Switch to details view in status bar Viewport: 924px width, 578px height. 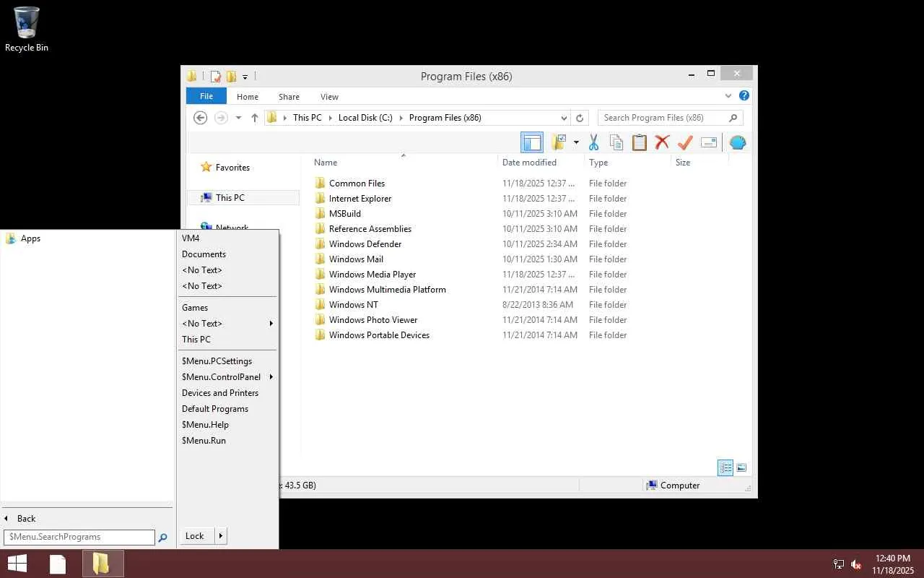coord(725,467)
